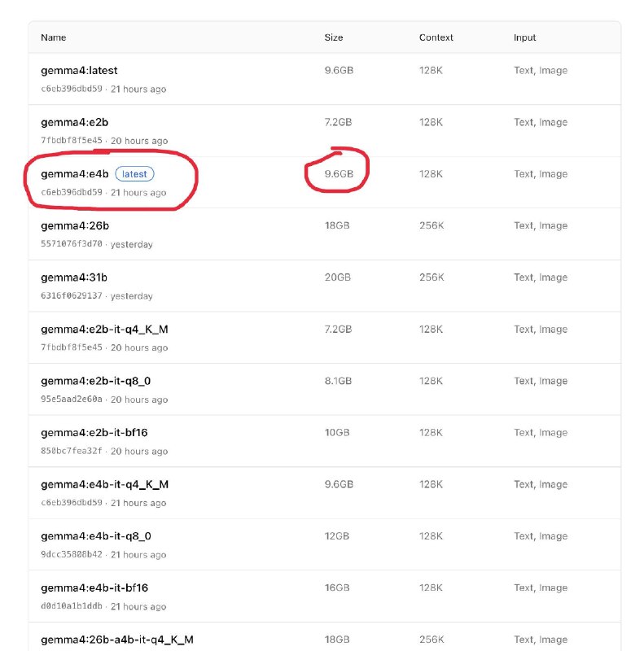This screenshot has width=644, height=651.
Task: Open gemma4:e4b-it-q8_0 model link
Action: [x=94, y=535]
